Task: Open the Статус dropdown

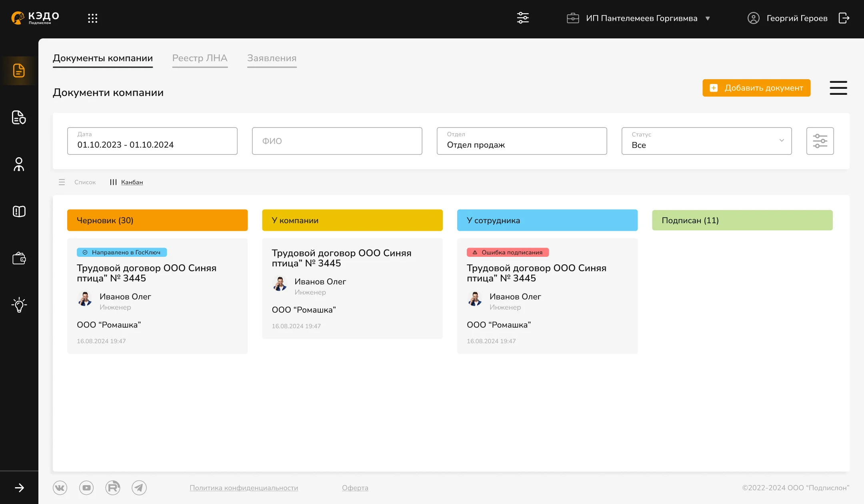Action: (x=707, y=141)
